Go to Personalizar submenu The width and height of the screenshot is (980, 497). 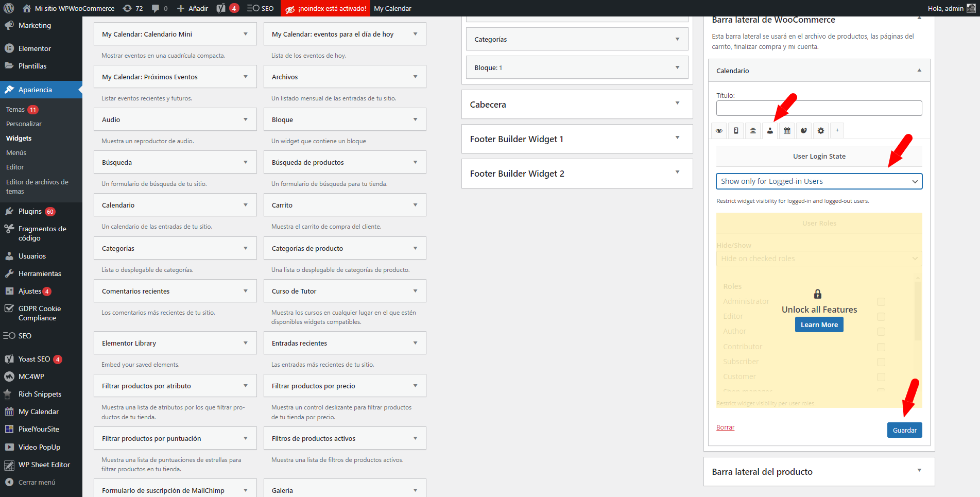(24, 124)
